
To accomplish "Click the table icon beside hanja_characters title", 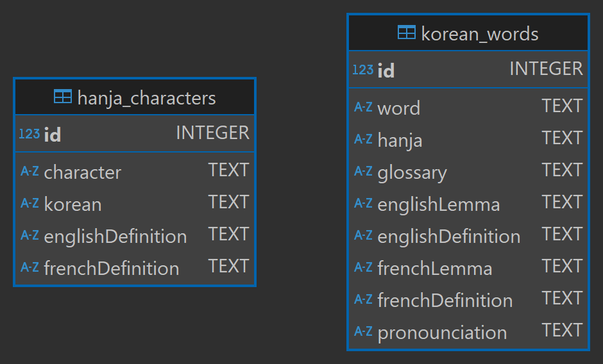I will click(x=62, y=97).
